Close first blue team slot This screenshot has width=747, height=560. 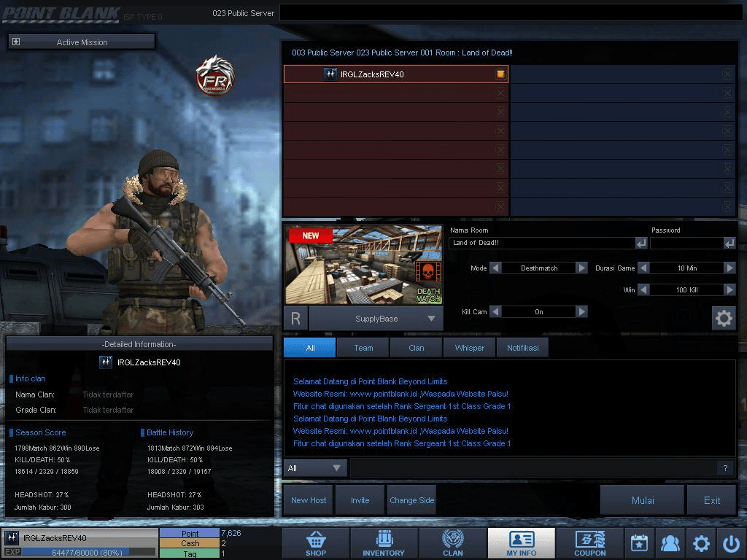click(x=727, y=74)
